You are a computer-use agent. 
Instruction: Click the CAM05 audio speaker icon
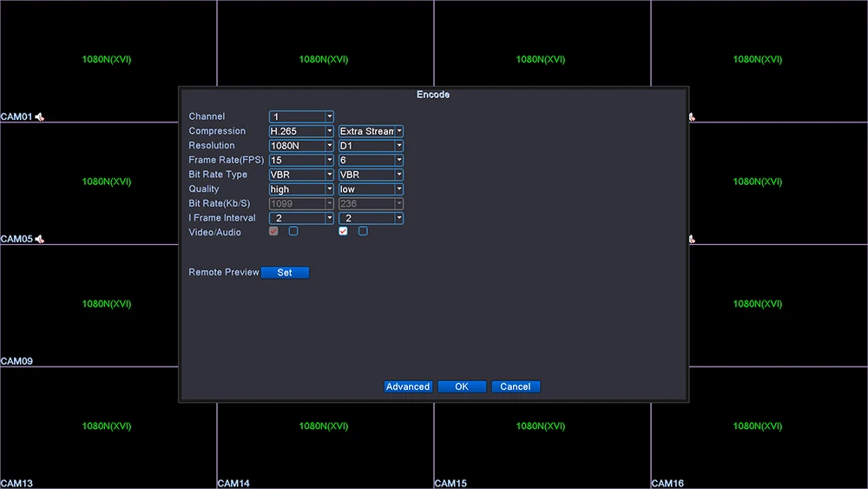coord(39,239)
